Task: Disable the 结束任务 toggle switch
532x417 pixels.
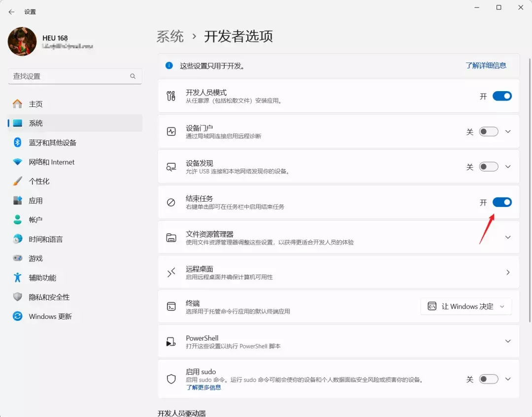Action: (502, 202)
